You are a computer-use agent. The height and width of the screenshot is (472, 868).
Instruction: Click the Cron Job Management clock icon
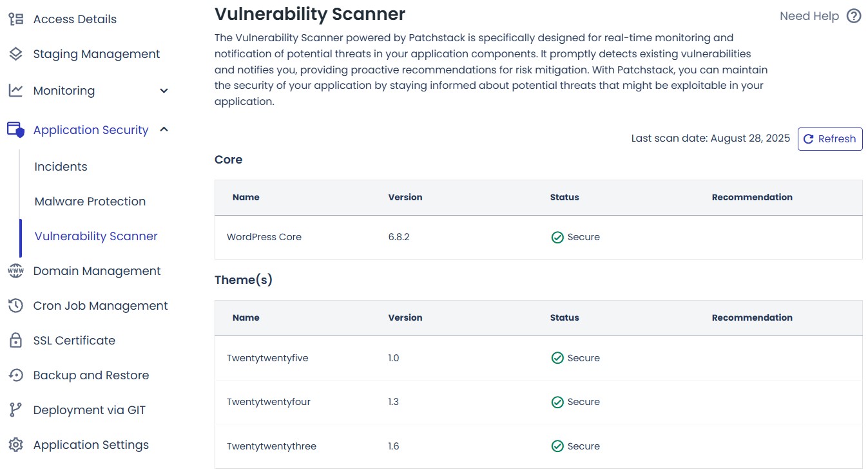[15, 305]
